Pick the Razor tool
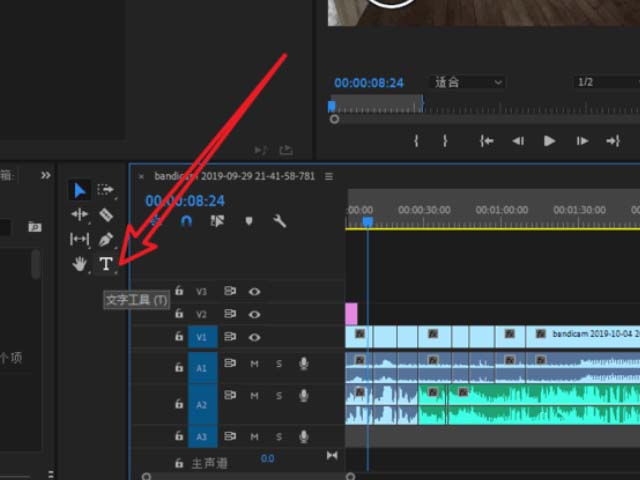640x480 pixels. coord(106,215)
